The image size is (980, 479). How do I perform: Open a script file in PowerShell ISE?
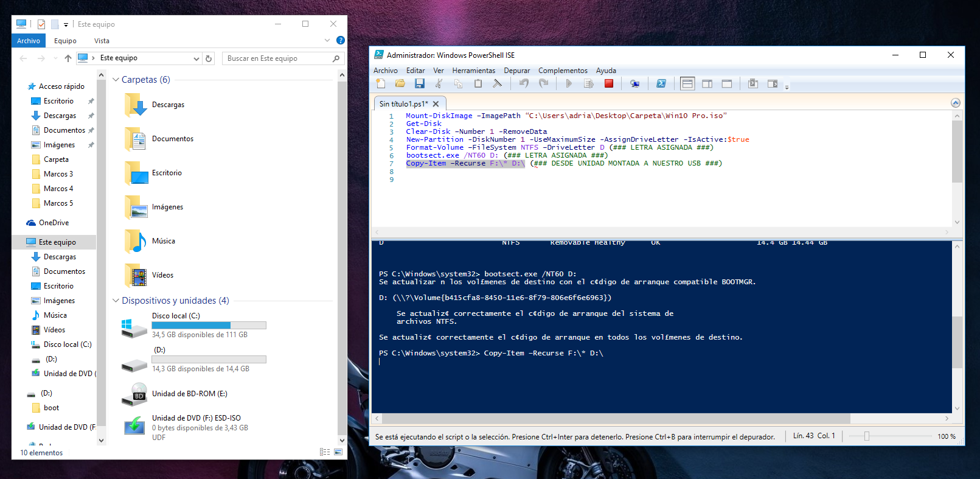400,83
